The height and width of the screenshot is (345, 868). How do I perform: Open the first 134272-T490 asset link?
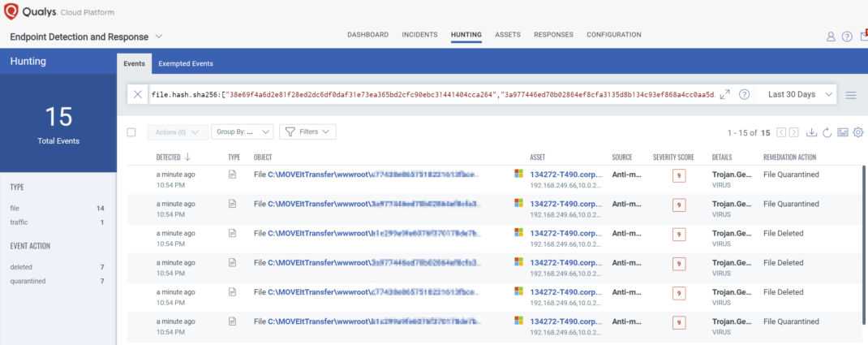[561, 174]
